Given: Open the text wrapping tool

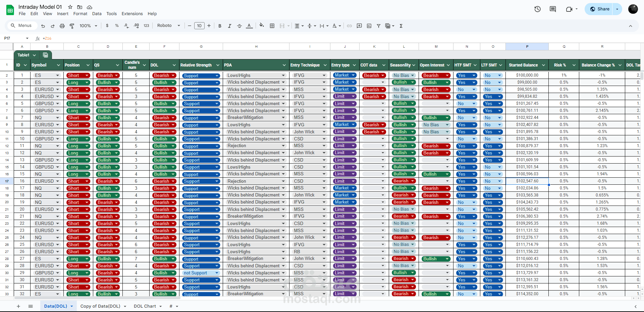Looking at the screenshot, I should click(324, 26).
